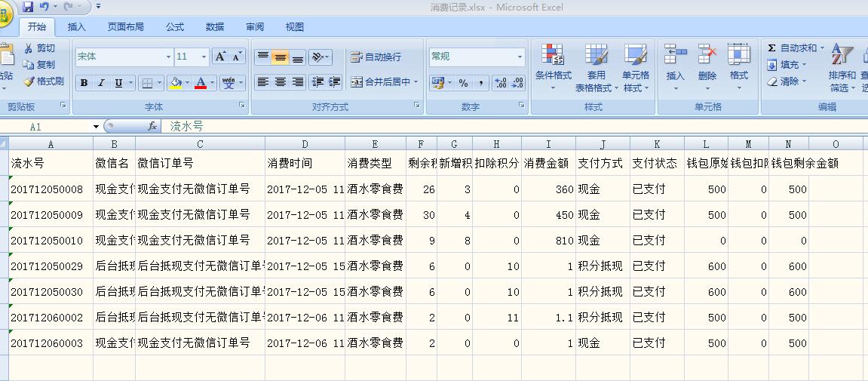Open the alignment group dialog launcher
Viewport: 868px width, 381px height.
(x=416, y=105)
